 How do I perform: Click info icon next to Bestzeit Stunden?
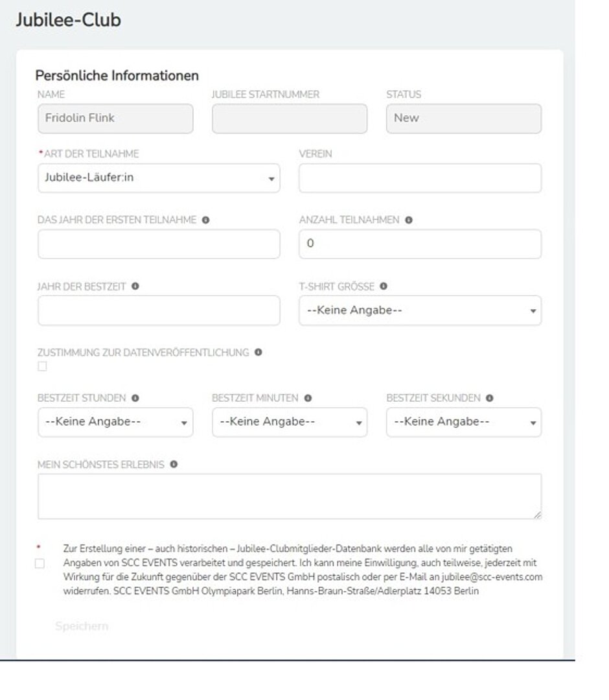click(x=135, y=398)
